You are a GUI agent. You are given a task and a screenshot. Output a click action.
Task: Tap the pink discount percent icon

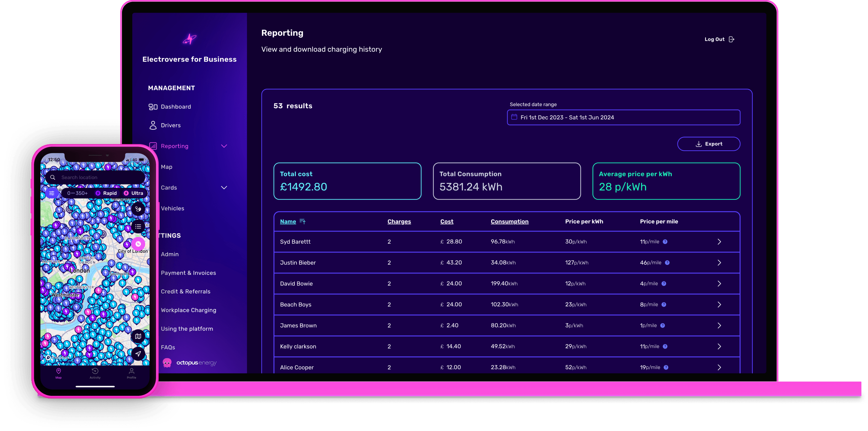[x=138, y=244]
